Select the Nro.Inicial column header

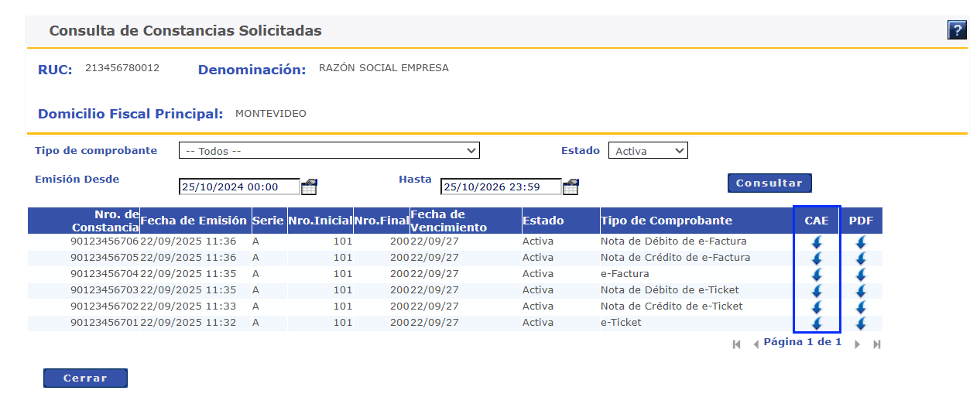(320, 221)
